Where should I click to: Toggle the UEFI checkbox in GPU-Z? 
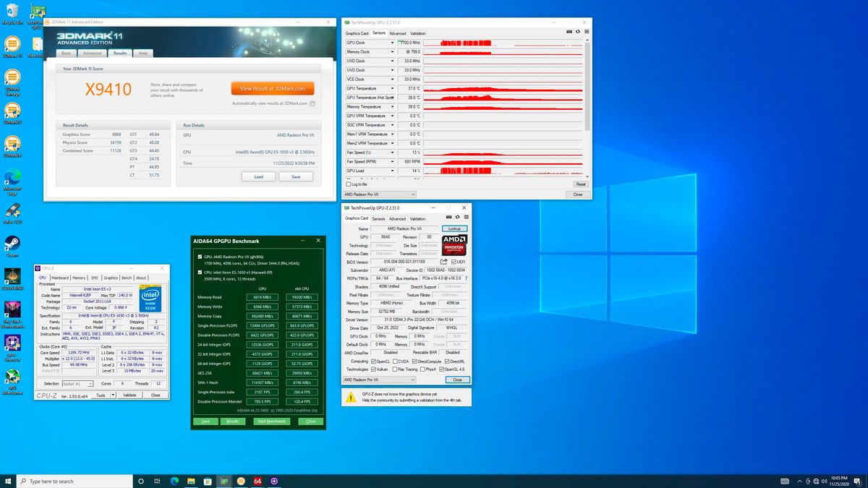[454, 262]
